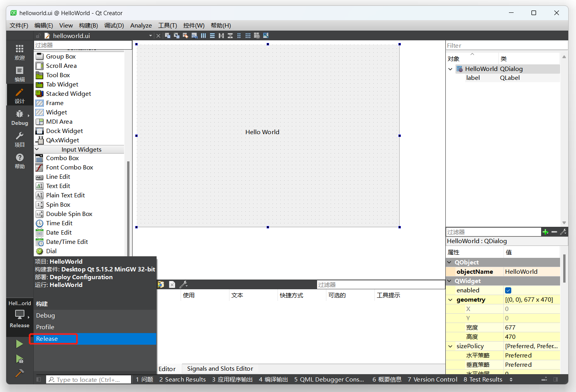Open the Welcome (欢迎) mode

coord(20,52)
